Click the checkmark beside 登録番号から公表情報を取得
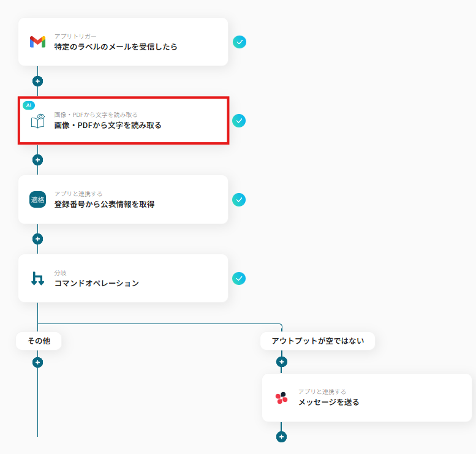This screenshot has height=454, width=476. tap(239, 200)
